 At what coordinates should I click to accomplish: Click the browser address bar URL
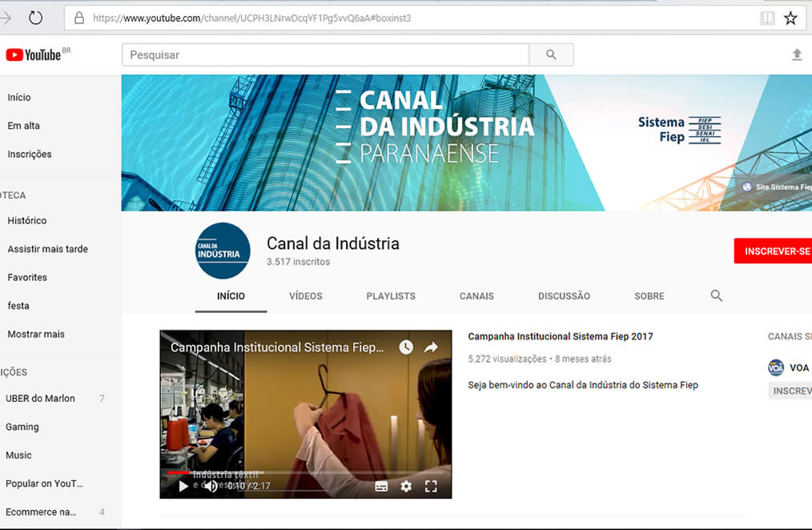(x=251, y=18)
